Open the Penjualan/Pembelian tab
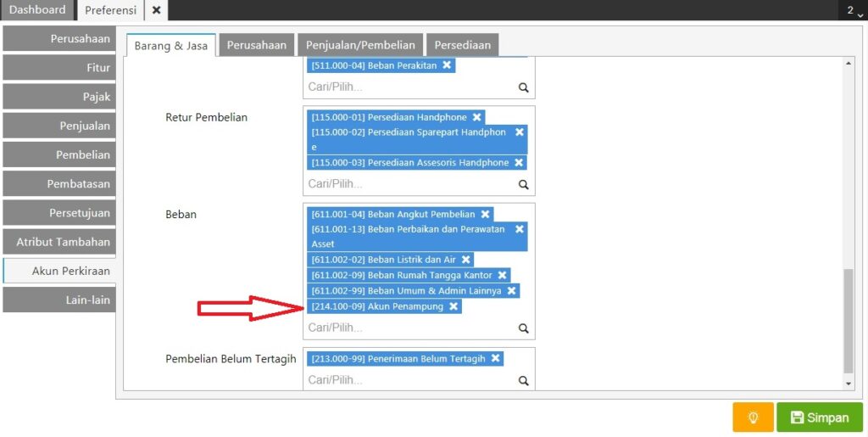 point(360,45)
